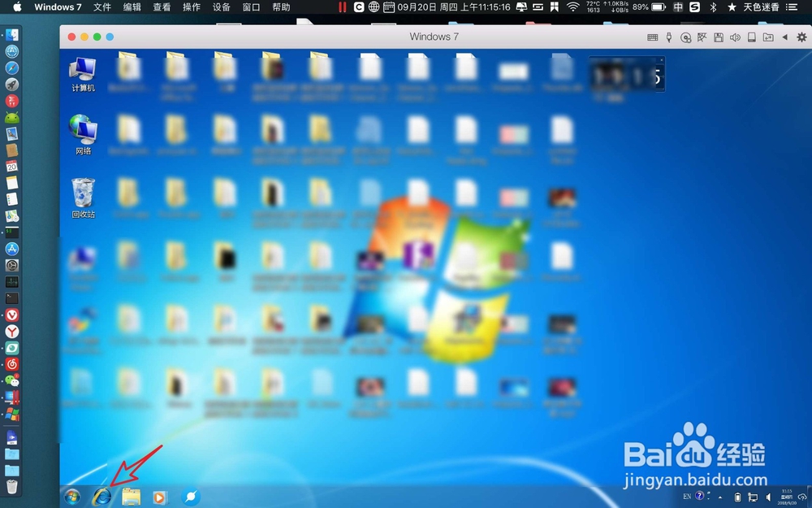The width and height of the screenshot is (812, 508).
Task: Open Finder from the Dock
Action: [x=12, y=35]
